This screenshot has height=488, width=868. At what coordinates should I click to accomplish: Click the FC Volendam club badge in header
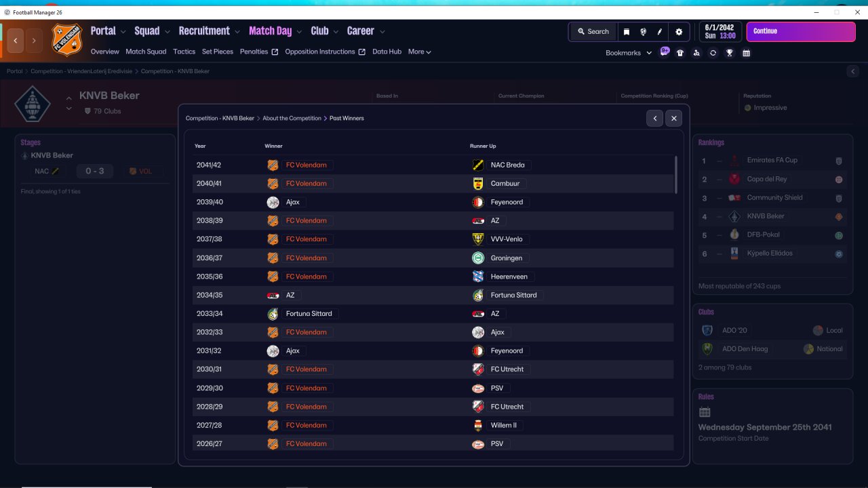pos(67,39)
